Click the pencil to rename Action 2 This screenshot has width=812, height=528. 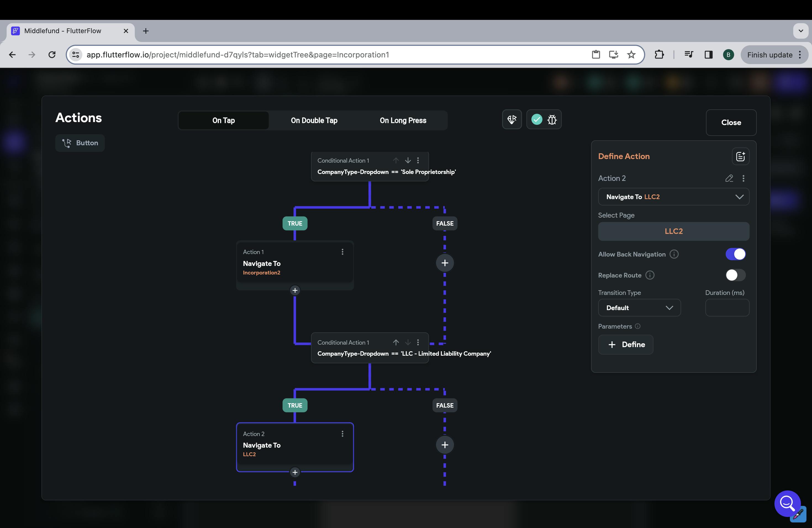click(x=729, y=178)
